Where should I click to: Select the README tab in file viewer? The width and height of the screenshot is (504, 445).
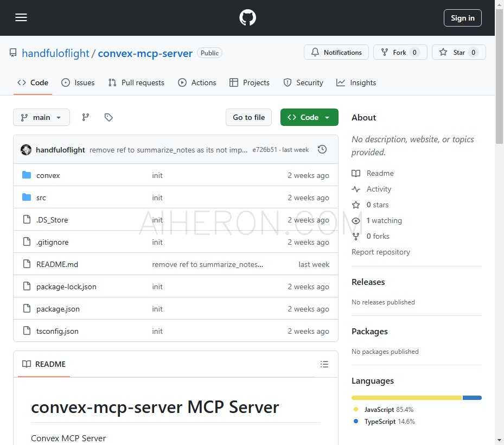44,364
